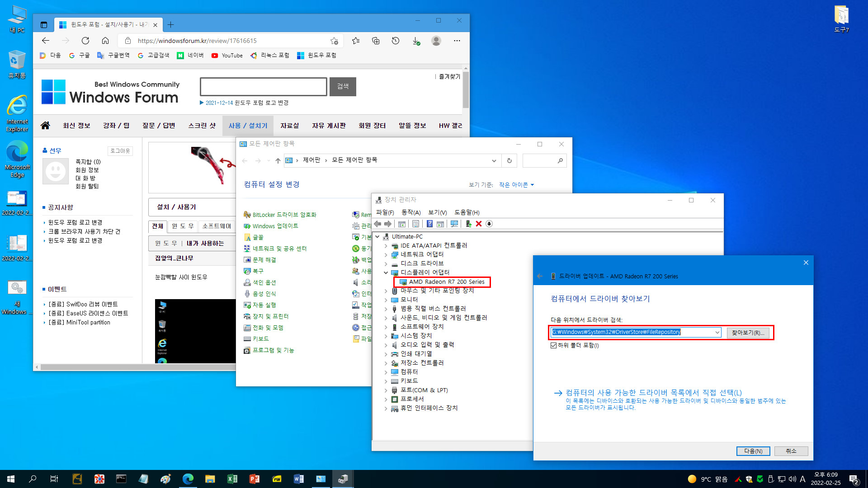The height and width of the screenshot is (488, 868).
Task: Open the 파일(F) menu in Device Manager
Action: (385, 212)
